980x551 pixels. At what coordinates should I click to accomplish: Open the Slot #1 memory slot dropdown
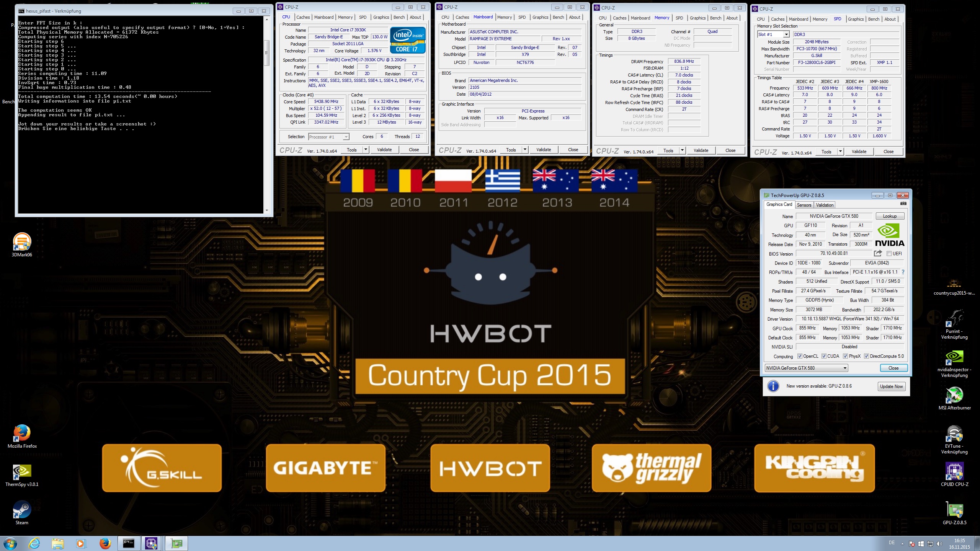pos(786,34)
